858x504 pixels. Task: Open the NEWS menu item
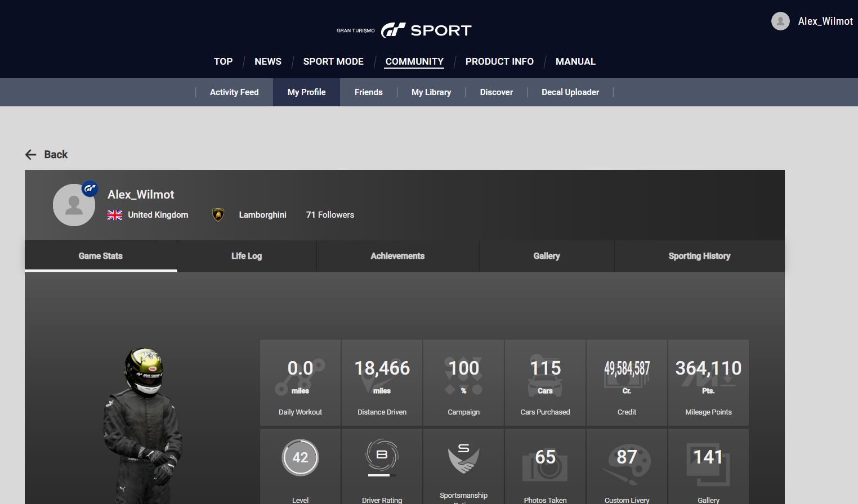[x=268, y=61]
